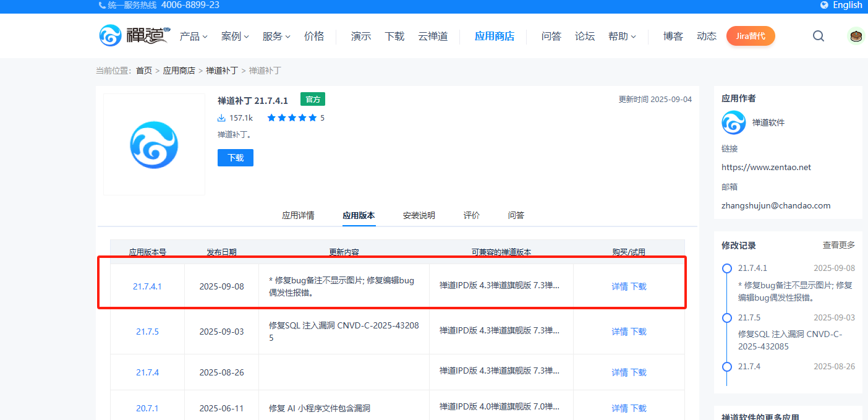Click the 禅道软件 author avatar icon
The width and height of the screenshot is (868, 420).
pos(734,122)
